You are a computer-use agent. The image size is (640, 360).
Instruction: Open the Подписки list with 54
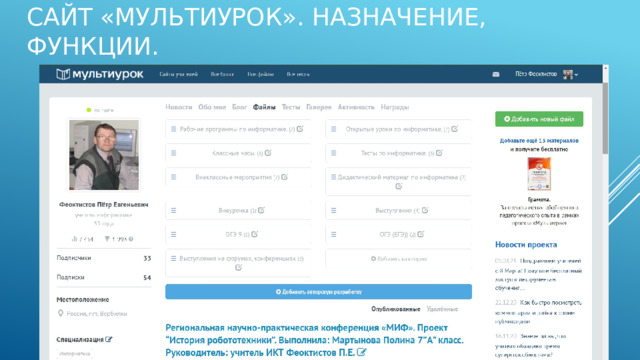(x=104, y=277)
